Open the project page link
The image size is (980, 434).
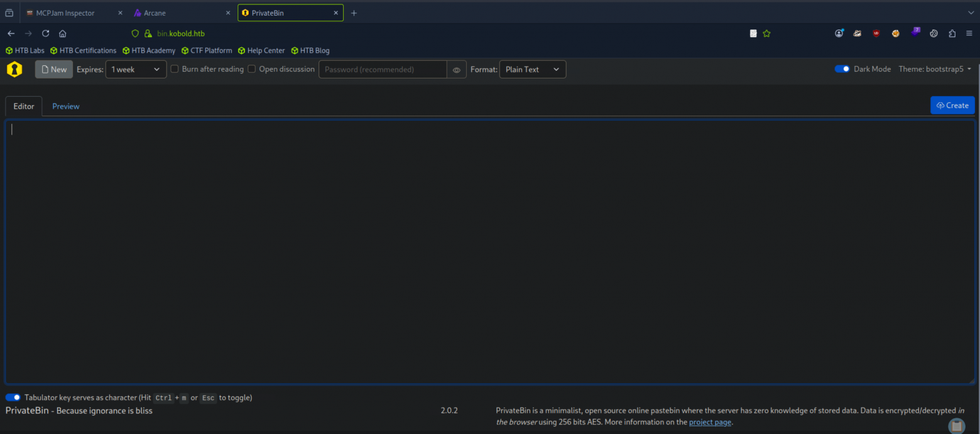(x=710, y=421)
